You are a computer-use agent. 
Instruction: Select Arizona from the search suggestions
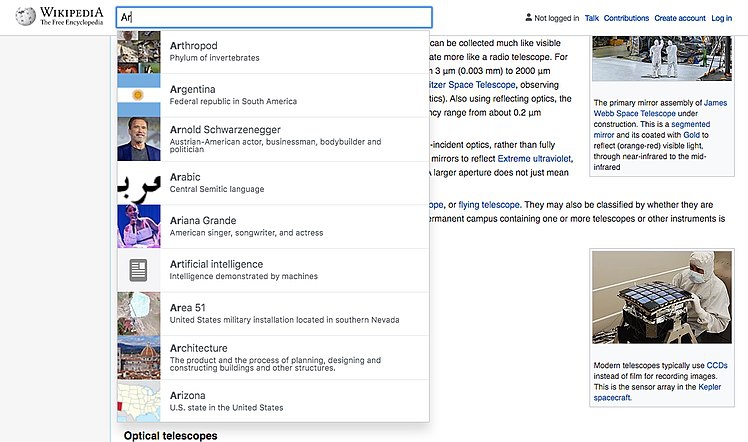pyautogui.click(x=188, y=395)
